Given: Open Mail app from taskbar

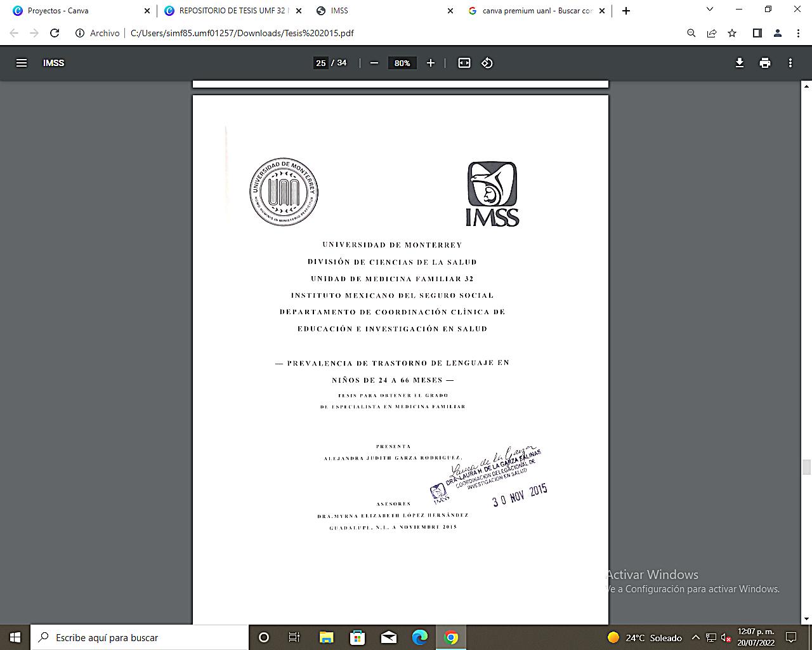Looking at the screenshot, I should [388, 637].
